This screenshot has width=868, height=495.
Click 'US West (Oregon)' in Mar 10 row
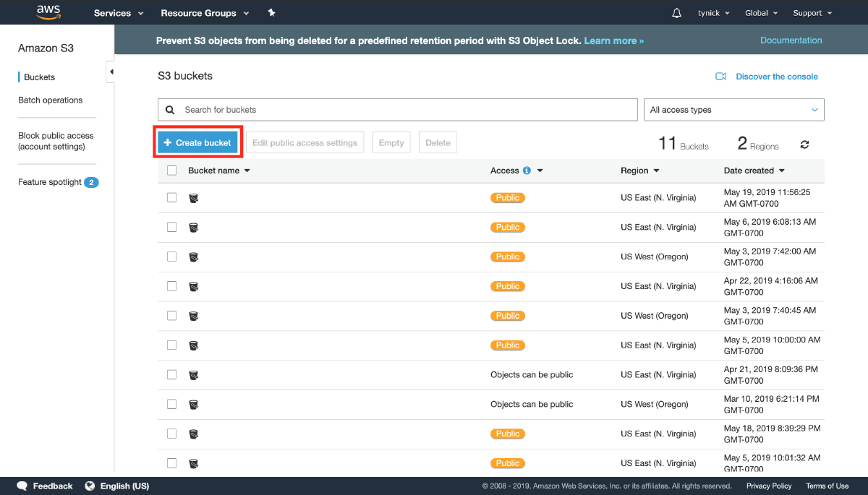pos(655,404)
